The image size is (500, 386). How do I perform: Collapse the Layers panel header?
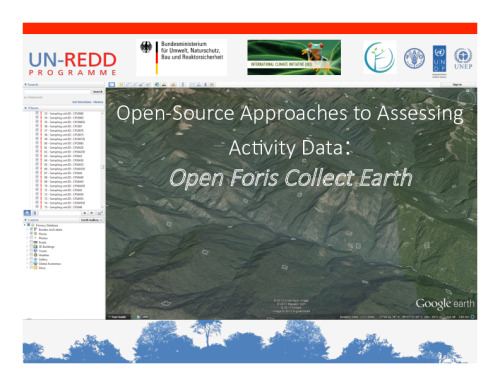click(25, 220)
